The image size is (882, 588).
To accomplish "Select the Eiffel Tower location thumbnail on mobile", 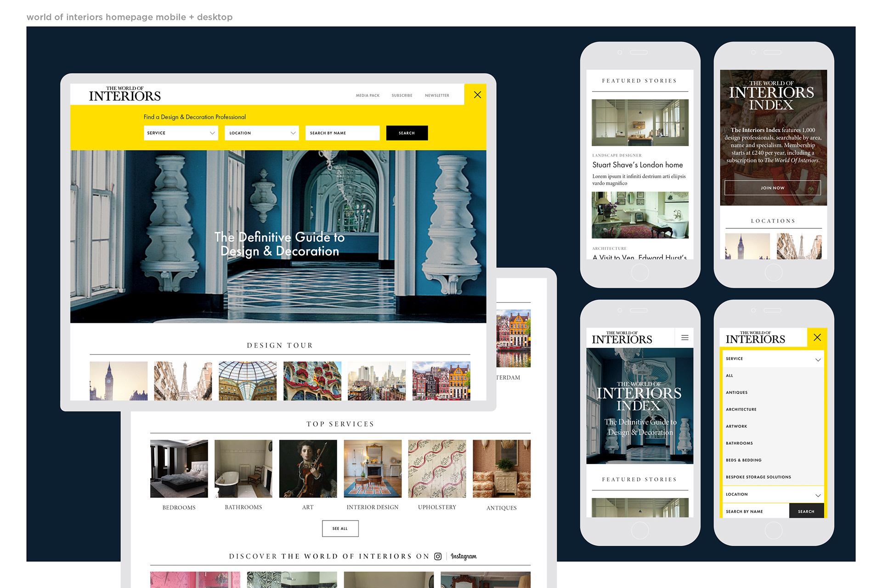I will click(x=799, y=247).
